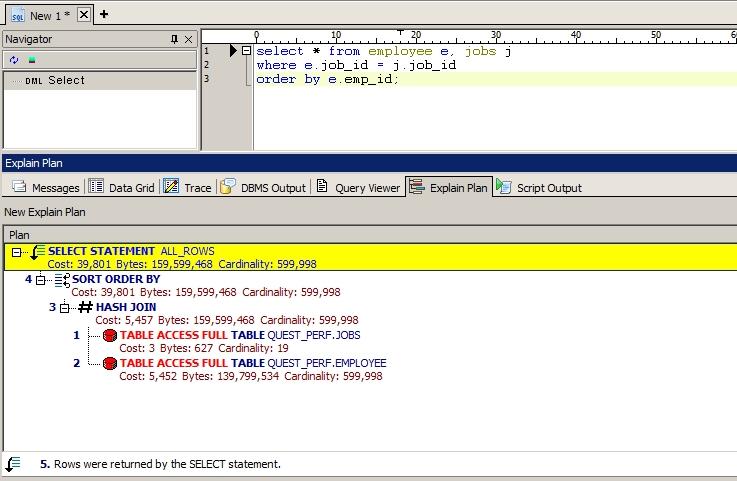Image resolution: width=737 pixels, height=481 pixels.
Task: Close the New 1 editor tab
Action: click(x=84, y=15)
